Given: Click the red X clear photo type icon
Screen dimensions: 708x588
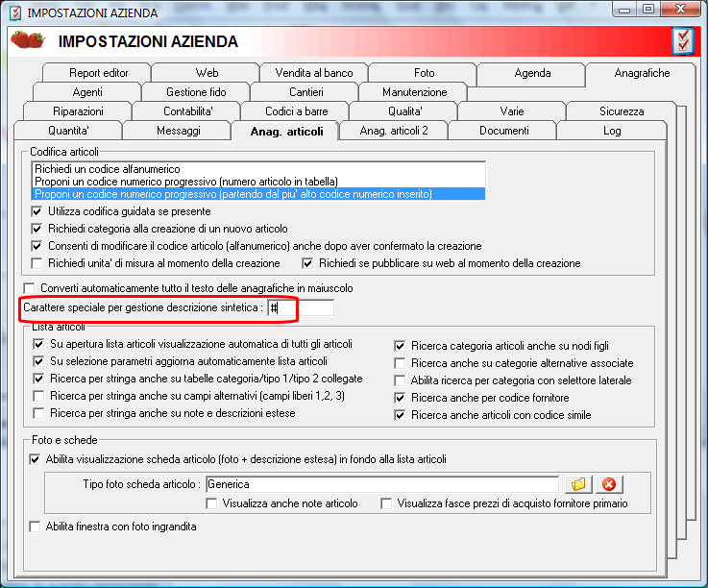Looking at the screenshot, I should [609, 484].
